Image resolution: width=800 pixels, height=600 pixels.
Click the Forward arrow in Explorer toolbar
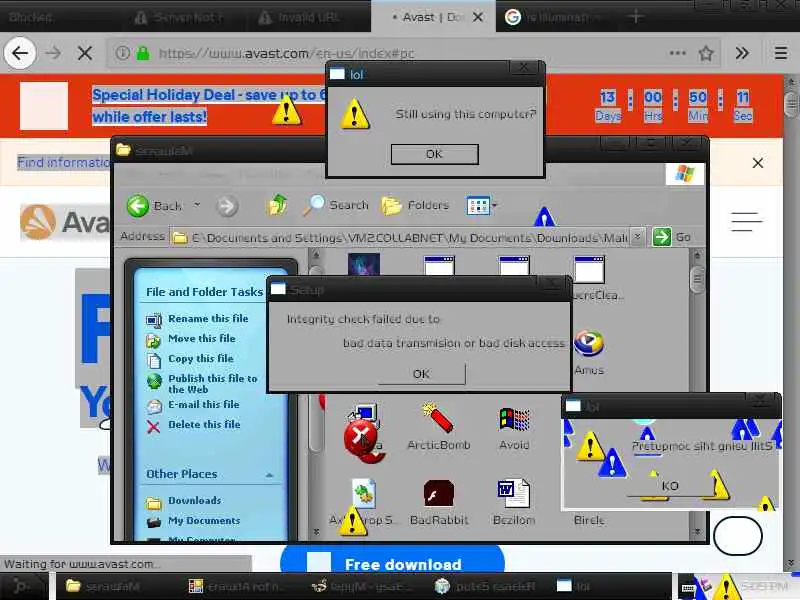click(227, 207)
